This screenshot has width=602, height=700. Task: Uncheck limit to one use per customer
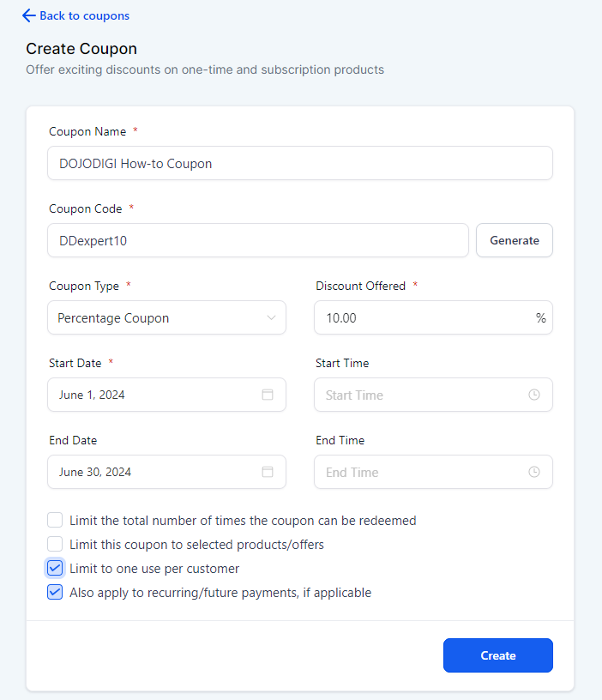[55, 568]
